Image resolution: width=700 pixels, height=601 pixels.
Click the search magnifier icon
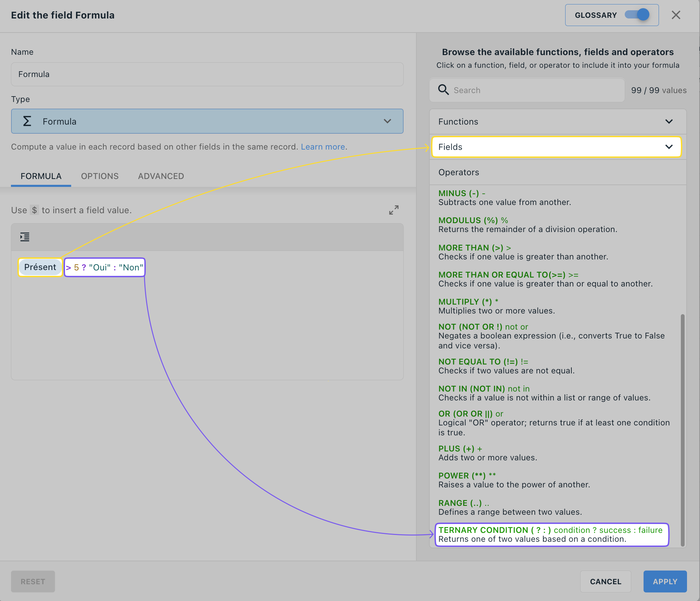pos(443,90)
